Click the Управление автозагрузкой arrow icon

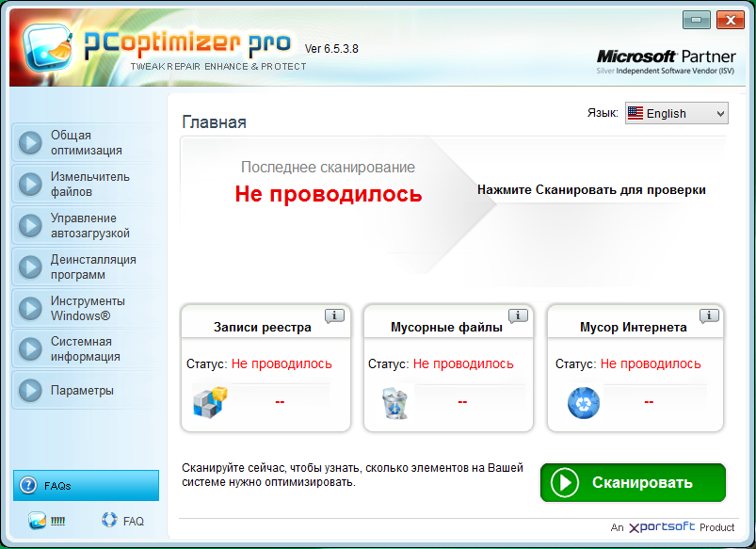point(31,226)
